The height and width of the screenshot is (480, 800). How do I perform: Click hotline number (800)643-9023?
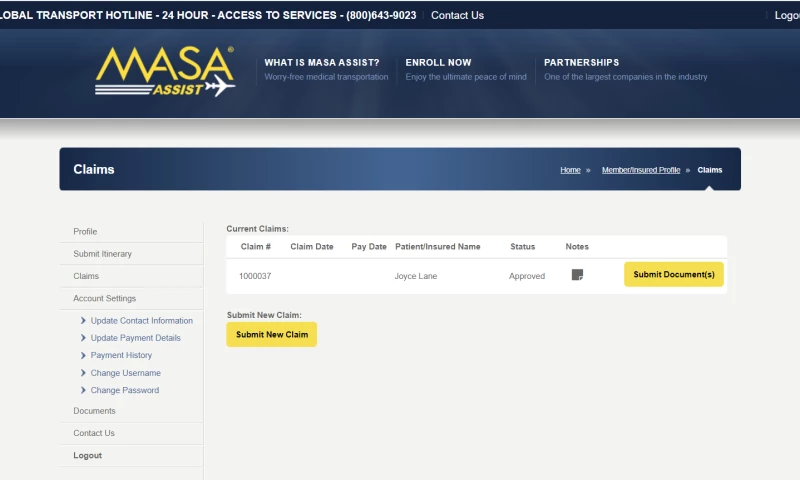[x=381, y=15]
